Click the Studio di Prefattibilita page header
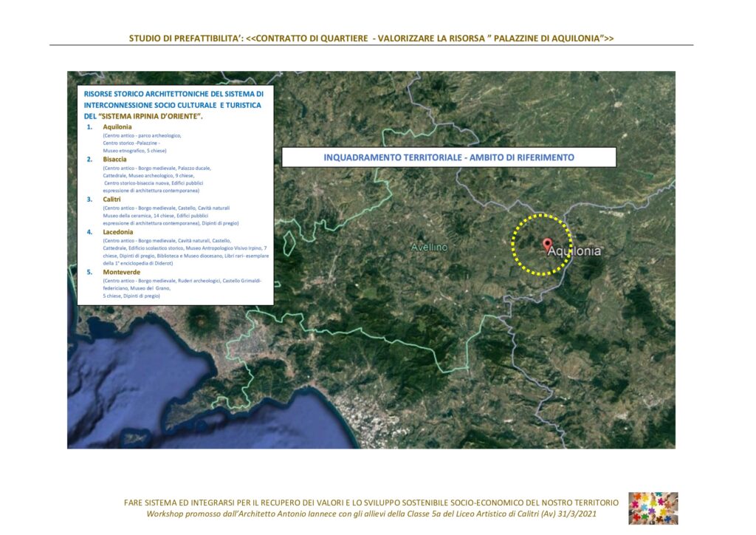Viewport: 756px width, 535px height. [x=371, y=38]
